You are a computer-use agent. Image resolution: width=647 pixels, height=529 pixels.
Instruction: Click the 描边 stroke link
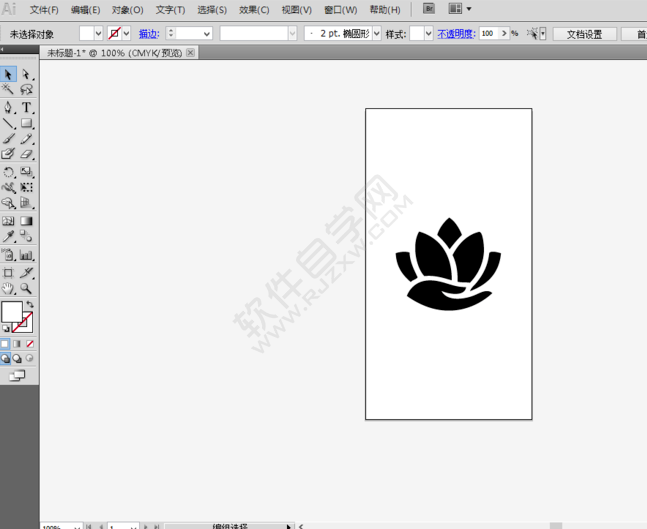tap(149, 34)
